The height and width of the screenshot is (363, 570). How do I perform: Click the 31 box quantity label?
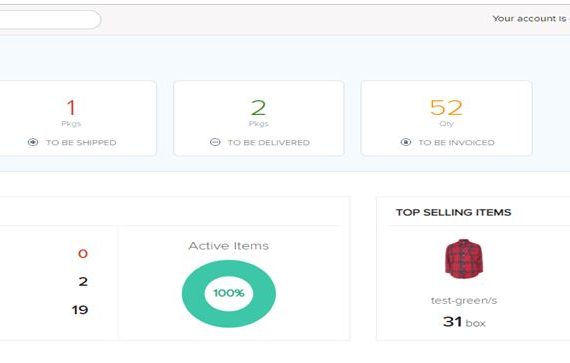coord(464,322)
